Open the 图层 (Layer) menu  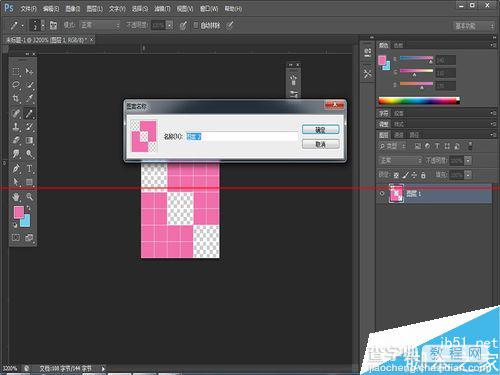pos(95,9)
